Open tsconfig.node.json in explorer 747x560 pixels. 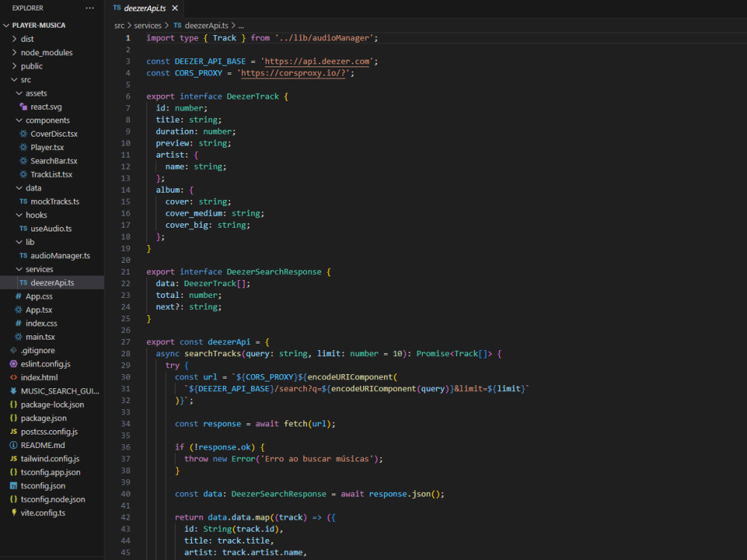point(52,500)
